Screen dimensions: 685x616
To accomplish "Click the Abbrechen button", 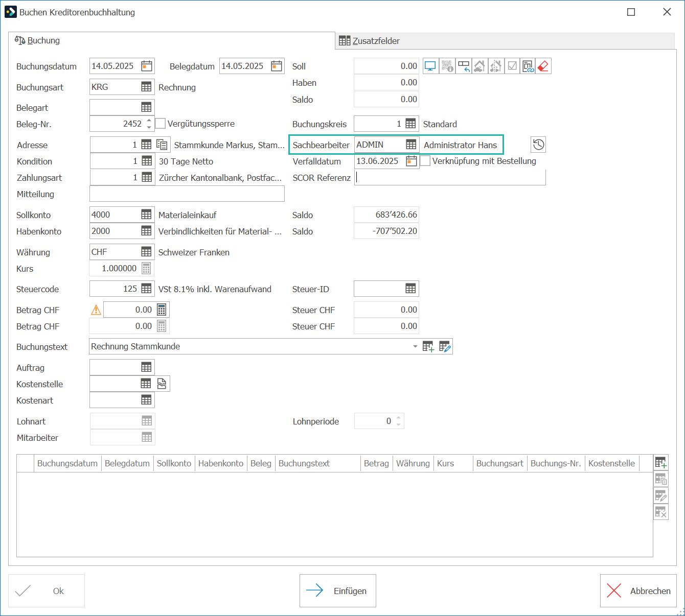I will 638,590.
